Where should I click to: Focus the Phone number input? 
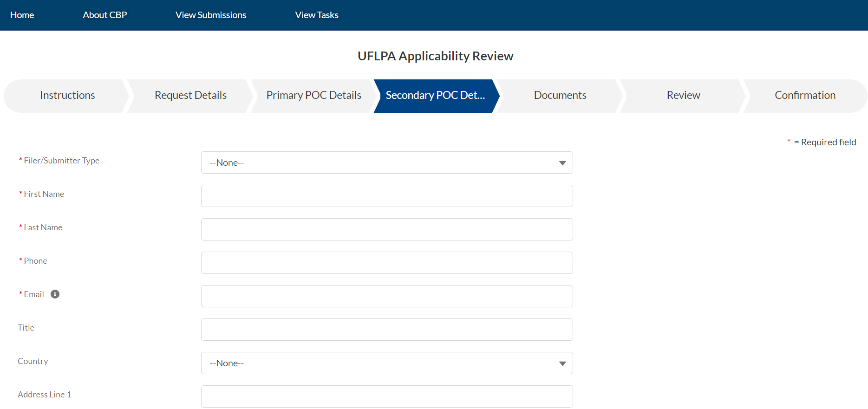pyautogui.click(x=386, y=263)
